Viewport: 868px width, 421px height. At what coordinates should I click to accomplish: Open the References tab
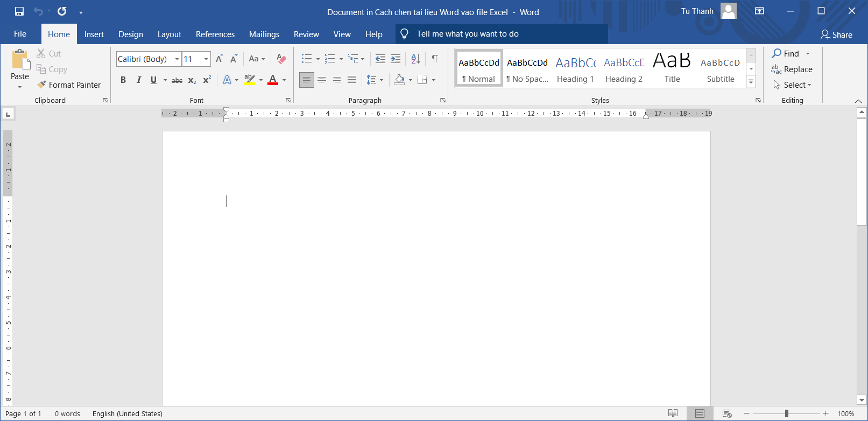pyautogui.click(x=215, y=34)
